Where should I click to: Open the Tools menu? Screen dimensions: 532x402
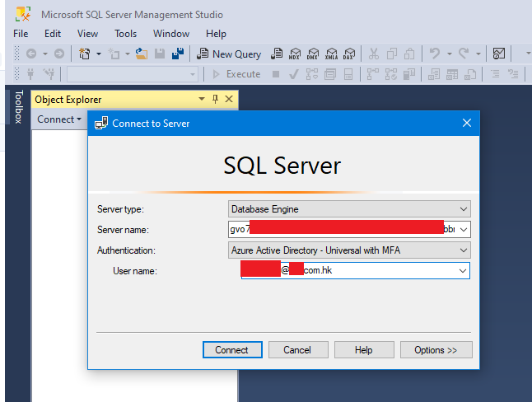pos(126,34)
